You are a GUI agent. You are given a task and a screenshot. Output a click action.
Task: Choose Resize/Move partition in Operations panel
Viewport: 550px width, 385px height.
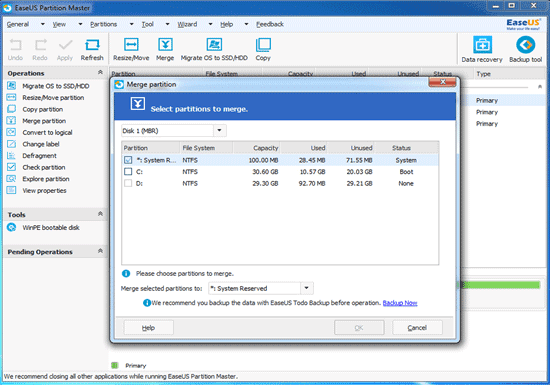(x=53, y=98)
